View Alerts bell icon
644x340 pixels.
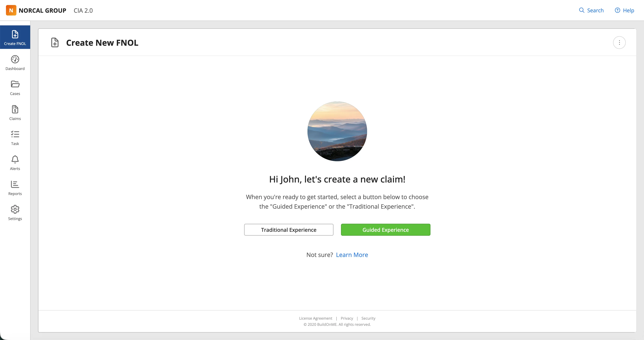coord(15,160)
